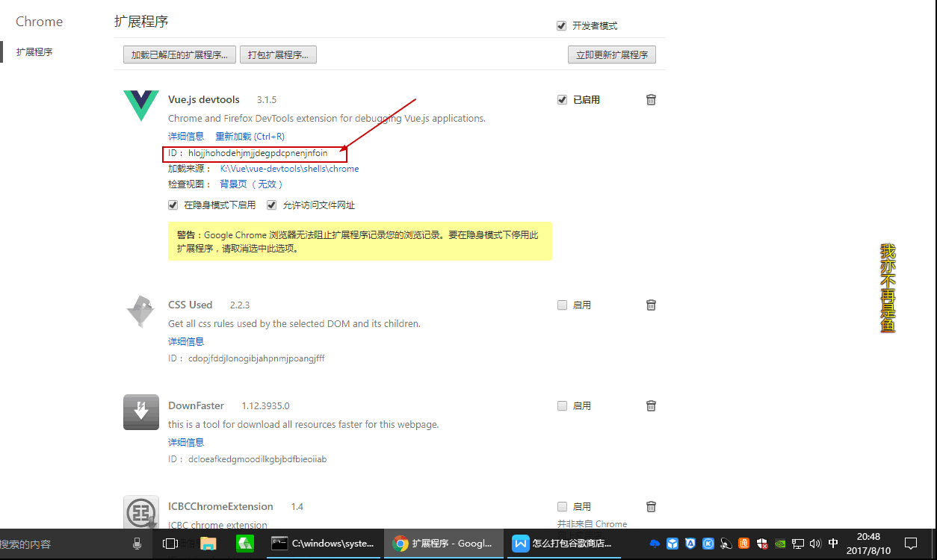
Task: Click the satellite dish tray icon
Action: [x=726, y=544]
